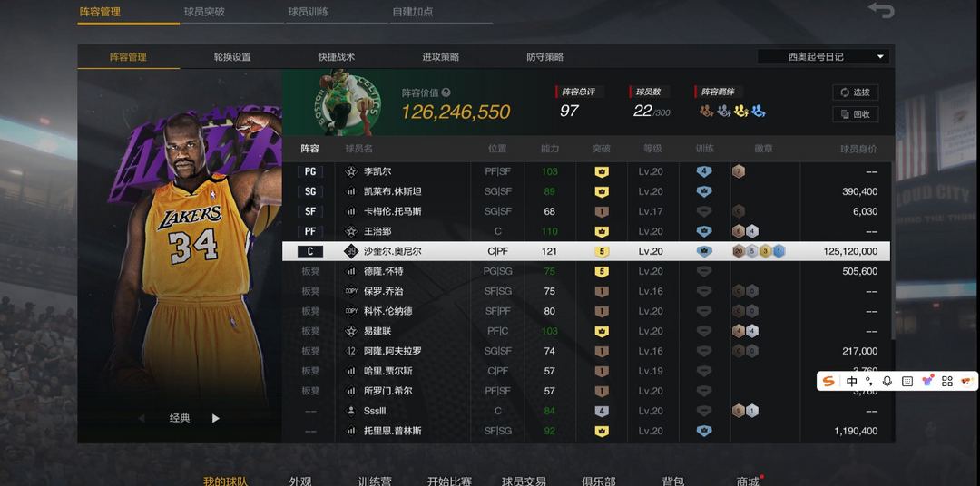Click the player list vertical scrollbar
Image resolution: width=980 pixels, height=486 pixels.
(x=892, y=250)
